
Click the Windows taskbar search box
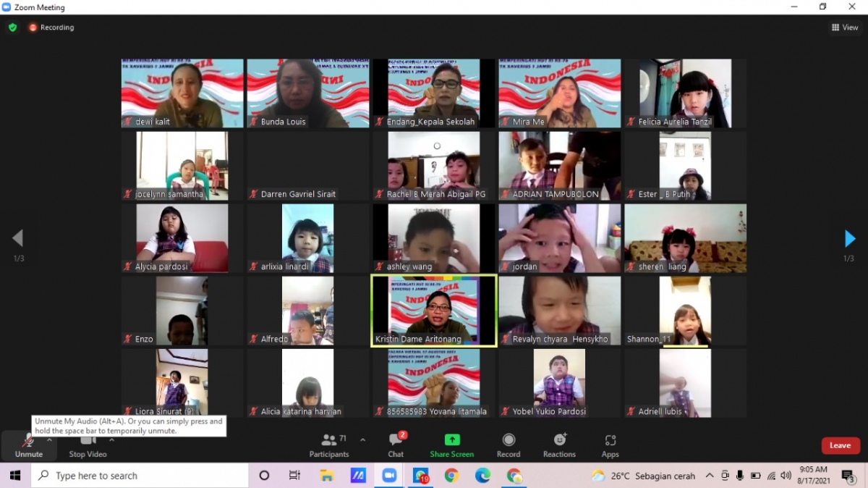[x=141, y=476]
